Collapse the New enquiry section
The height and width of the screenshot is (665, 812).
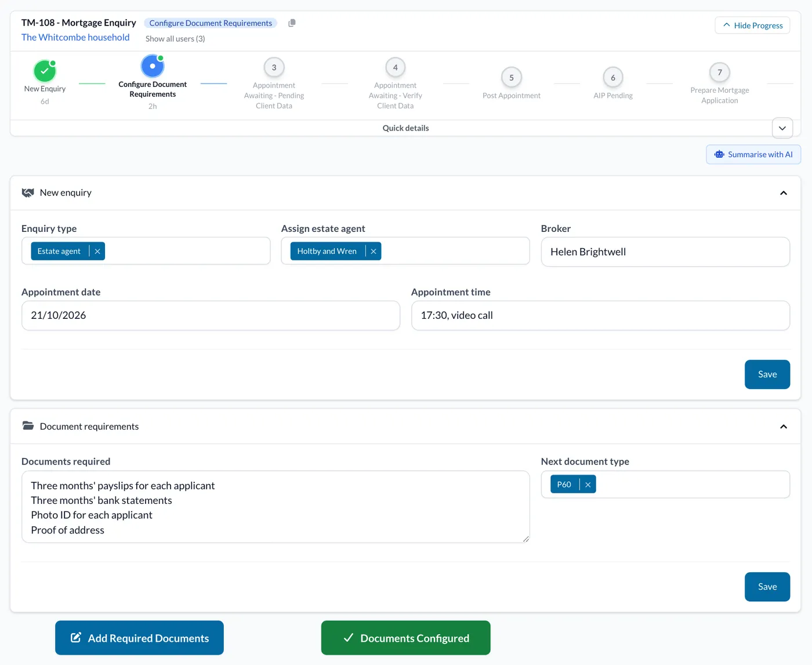784,193
